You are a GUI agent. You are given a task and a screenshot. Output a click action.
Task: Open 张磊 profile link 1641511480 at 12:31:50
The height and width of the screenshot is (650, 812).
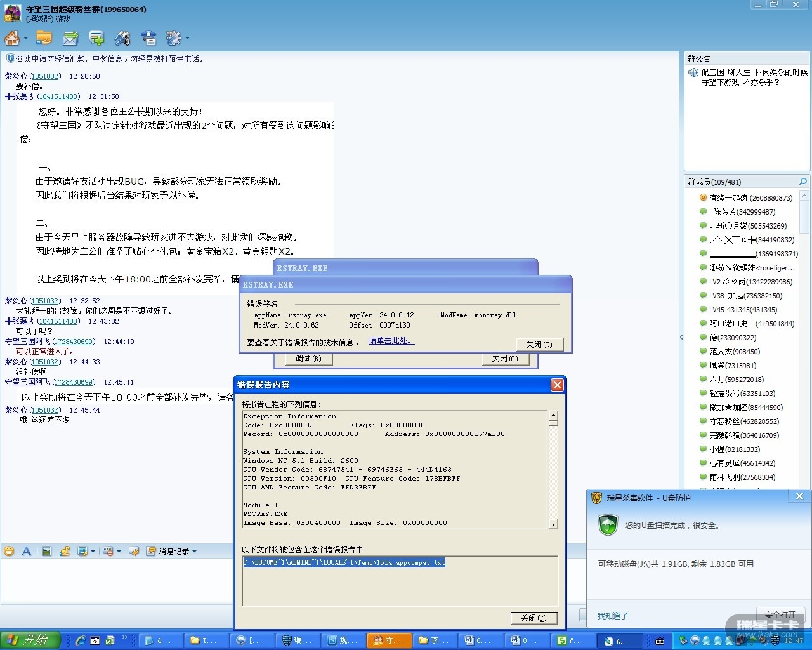pyautogui.click(x=58, y=96)
